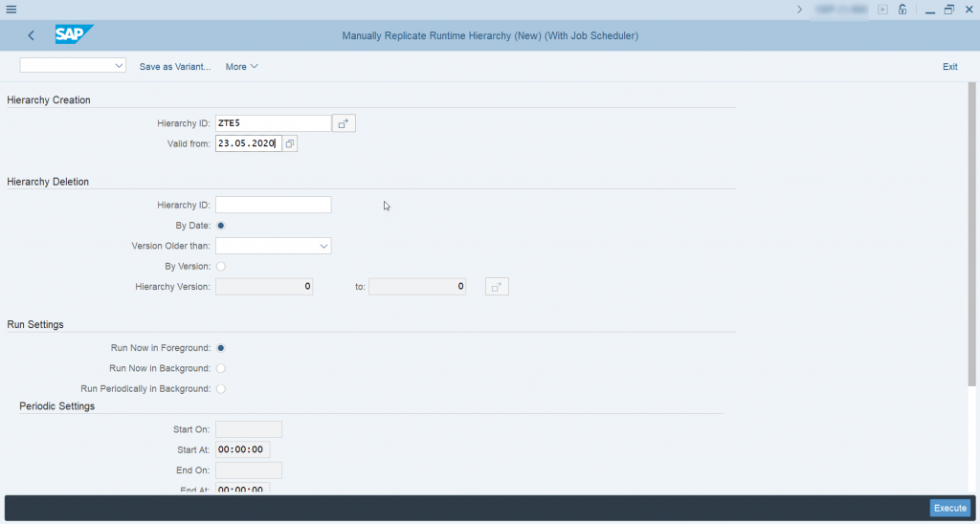Click the Hierarchy Deletion section heading

[x=48, y=182]
